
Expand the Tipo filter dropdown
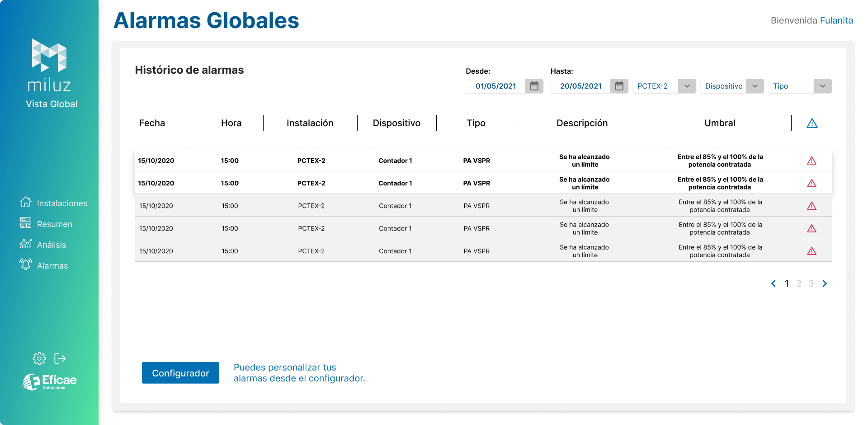(x=822, y=86)
